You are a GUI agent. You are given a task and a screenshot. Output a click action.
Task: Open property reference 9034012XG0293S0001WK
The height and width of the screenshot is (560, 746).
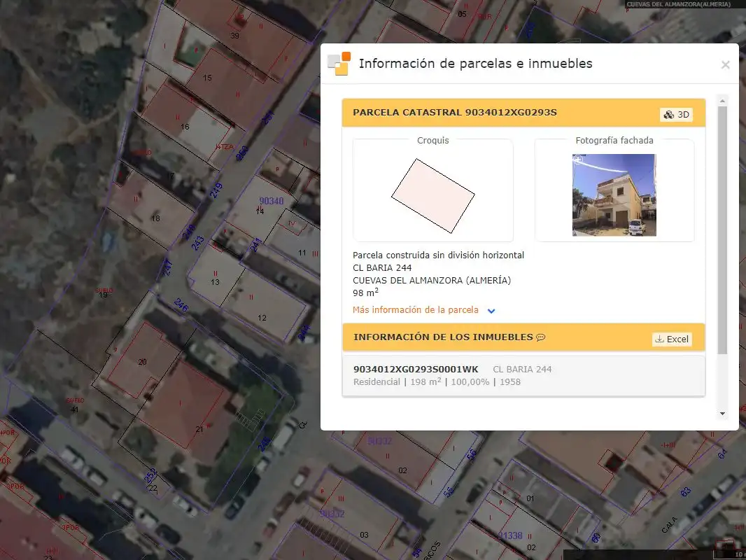point(416,369)
